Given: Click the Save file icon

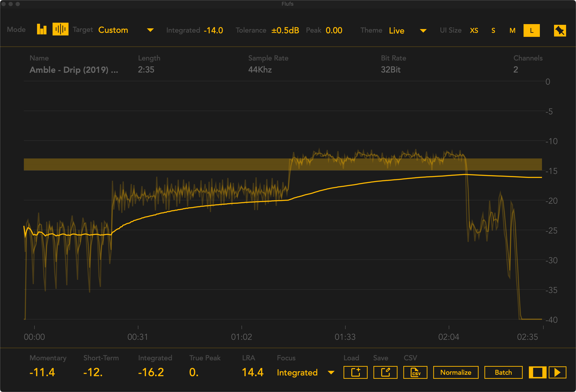Looking at the screenshot, I should pyautogui.click(x=385, y=372).
